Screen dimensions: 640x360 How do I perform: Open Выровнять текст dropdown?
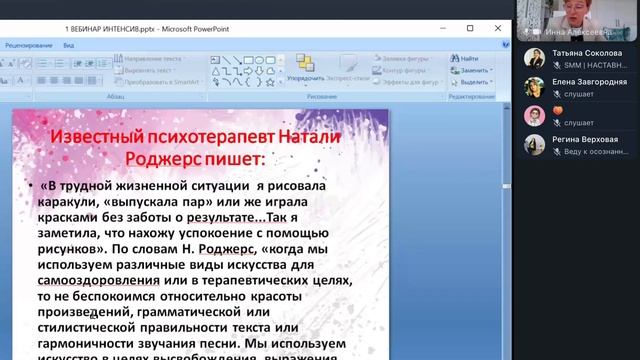click(145, 70)
